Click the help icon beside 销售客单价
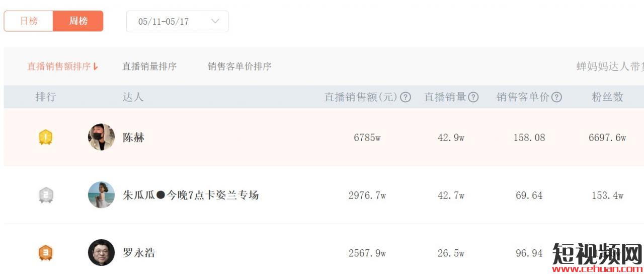 pyautogui.click(x=556, y=97)
